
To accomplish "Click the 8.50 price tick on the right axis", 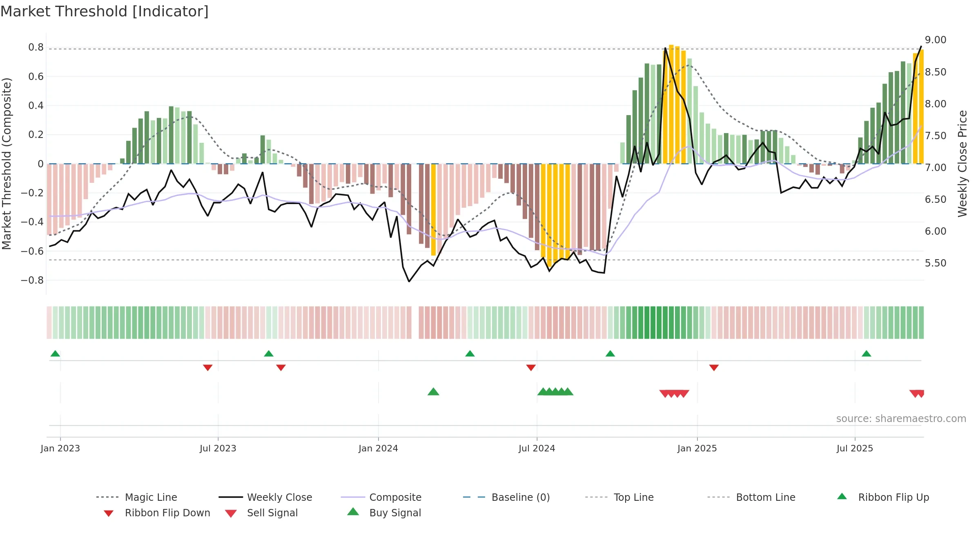I will pyautogui.click(x=936, y=72).
